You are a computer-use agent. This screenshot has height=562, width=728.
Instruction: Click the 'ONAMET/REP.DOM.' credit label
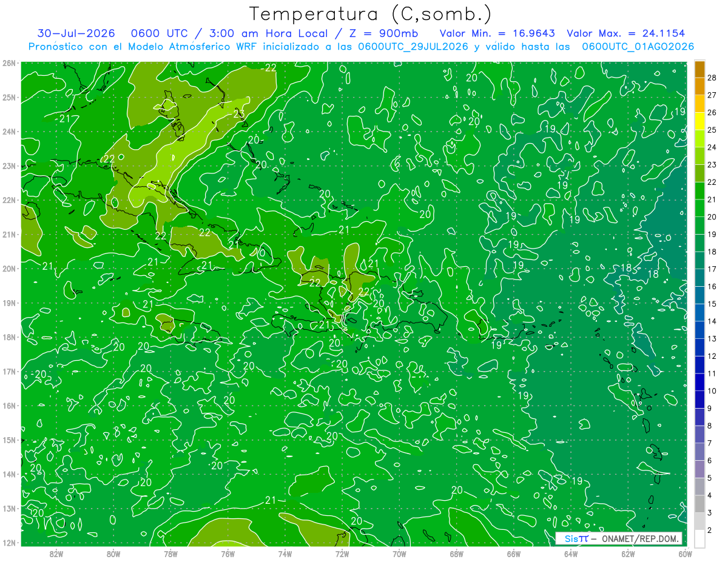pos(639,538)
